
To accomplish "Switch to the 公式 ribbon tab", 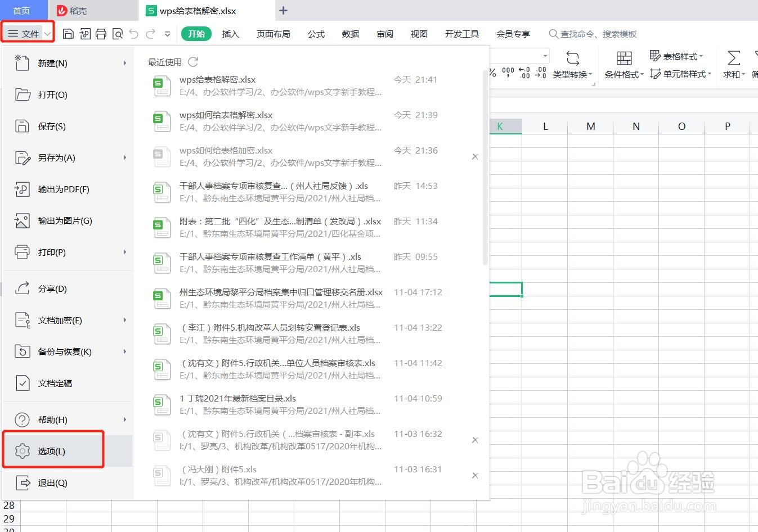I will 316,34.
